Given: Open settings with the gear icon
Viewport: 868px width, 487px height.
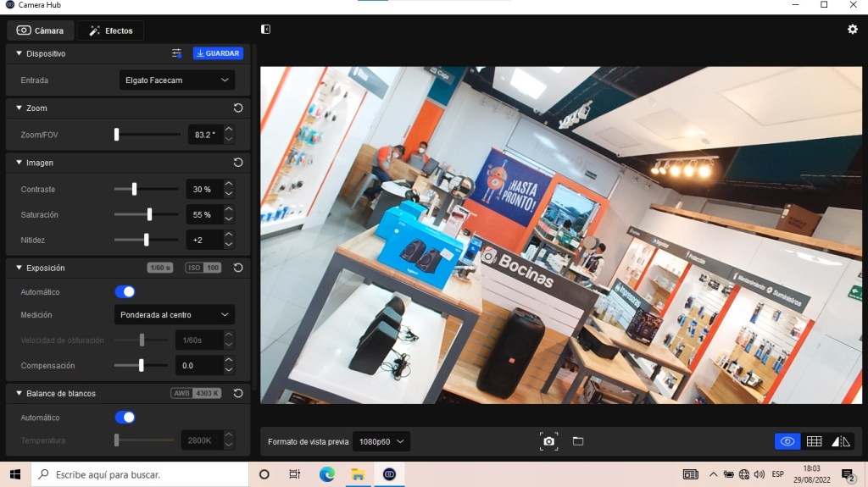Looking at the screenshot, I should (852, 30).
